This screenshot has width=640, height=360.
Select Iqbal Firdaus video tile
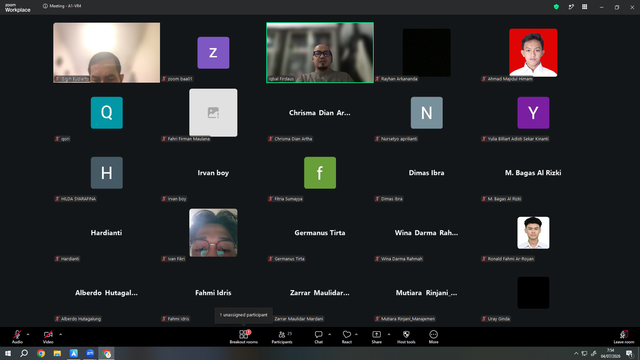tap(320, 53)
